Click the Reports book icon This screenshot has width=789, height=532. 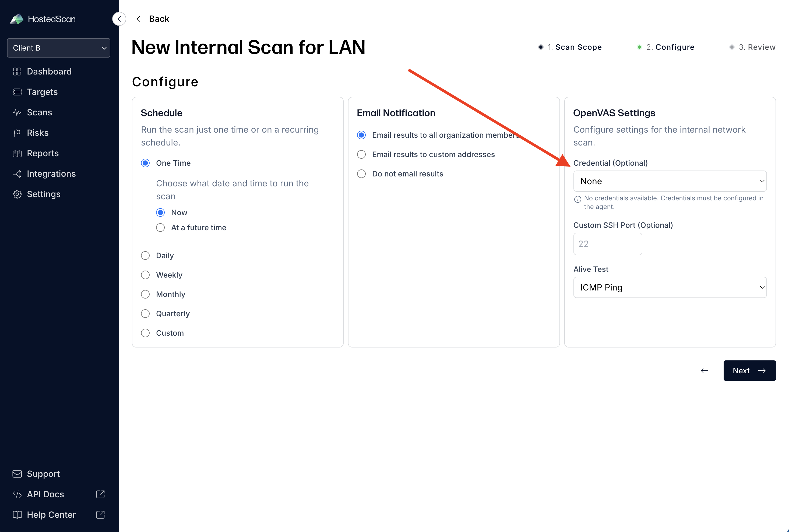[17, 153]
